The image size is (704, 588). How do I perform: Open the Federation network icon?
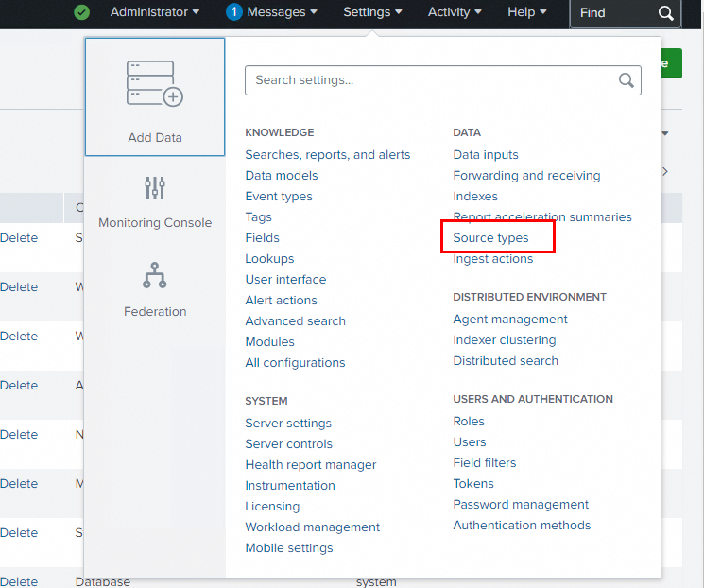click(x=155, y=275)
